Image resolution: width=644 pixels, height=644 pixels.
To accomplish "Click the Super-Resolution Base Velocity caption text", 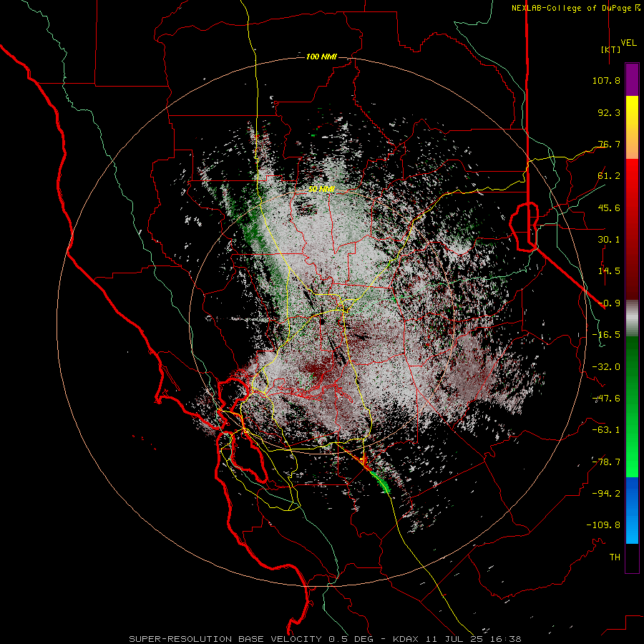I will (325, 639).
